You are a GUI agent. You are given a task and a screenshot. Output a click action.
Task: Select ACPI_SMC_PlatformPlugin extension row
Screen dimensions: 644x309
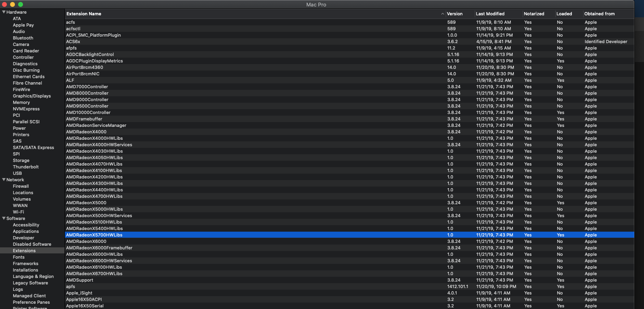349,35
